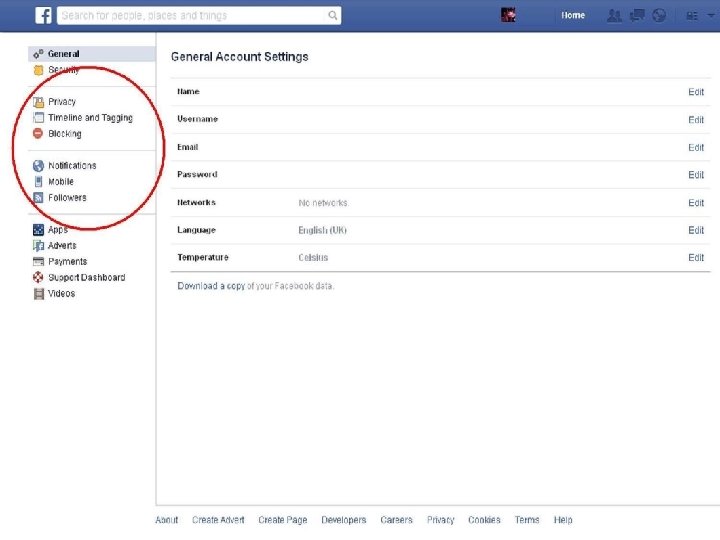Image resolution: width=720 pixels, height=540 pixels.
Task: Edit the Networks setting
Action: click(696, 203)
